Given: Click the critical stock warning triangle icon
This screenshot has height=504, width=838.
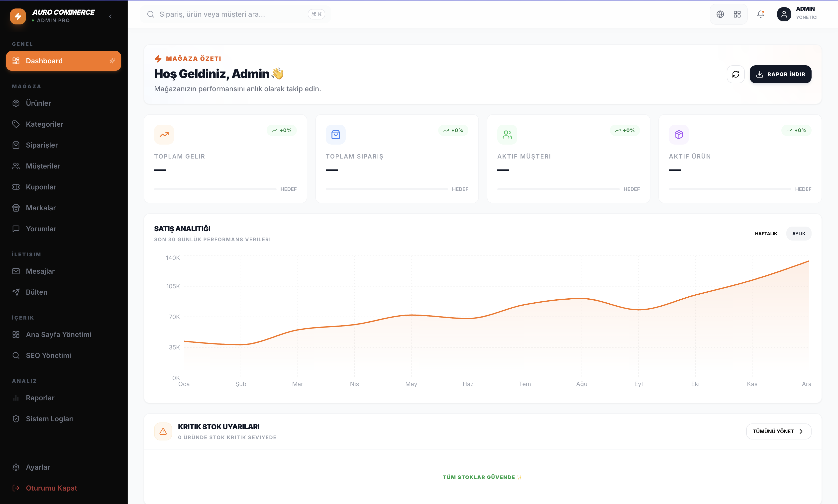Looking at the screenshot, I should click(163, 431).
